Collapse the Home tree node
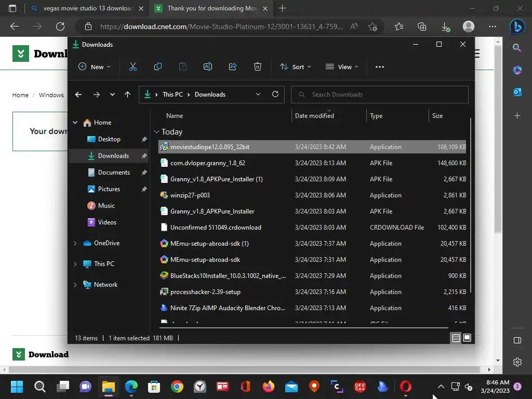Viewport: 532px width, 399px height. (75, 123)
